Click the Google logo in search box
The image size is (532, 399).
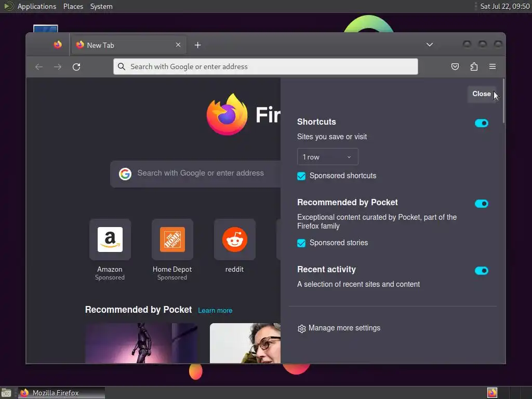(125, 174)
